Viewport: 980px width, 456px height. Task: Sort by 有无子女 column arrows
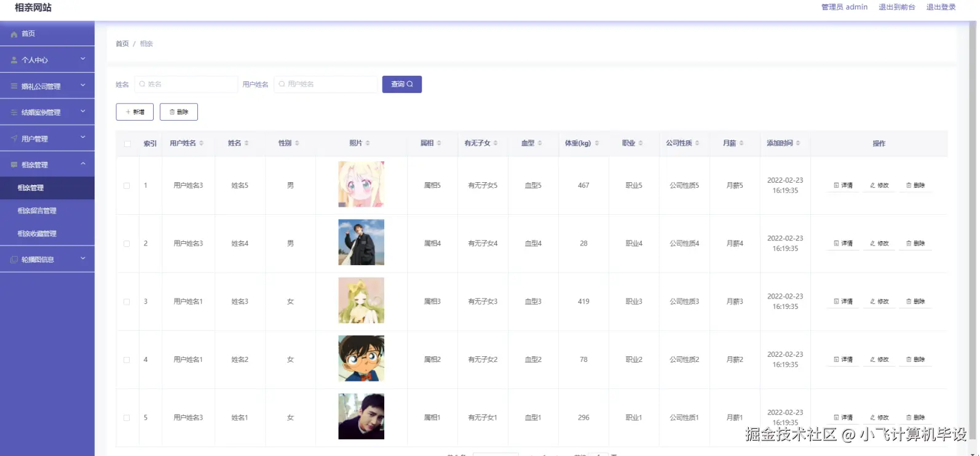496,143
